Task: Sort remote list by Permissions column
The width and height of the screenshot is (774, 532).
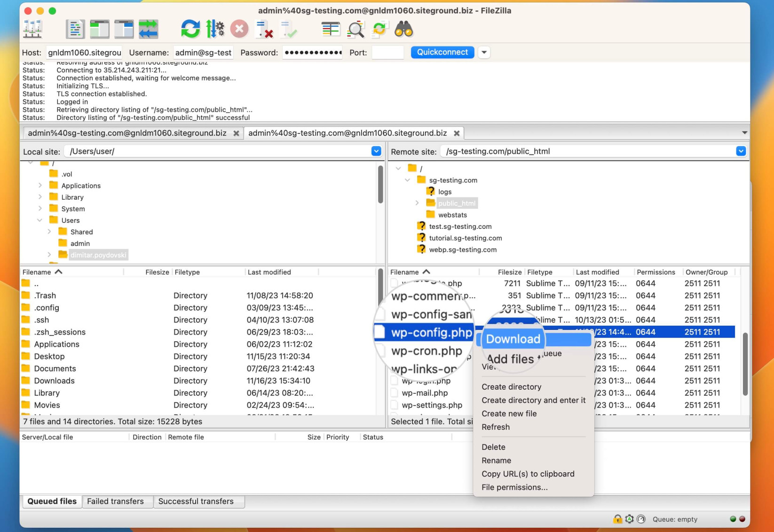Action: pos(656,272)
